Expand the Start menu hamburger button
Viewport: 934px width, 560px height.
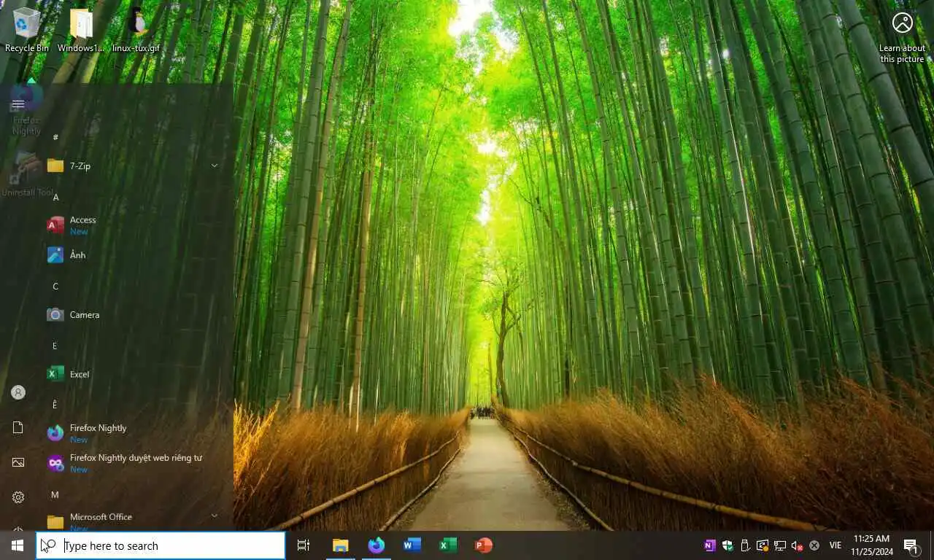coord(18,104)
